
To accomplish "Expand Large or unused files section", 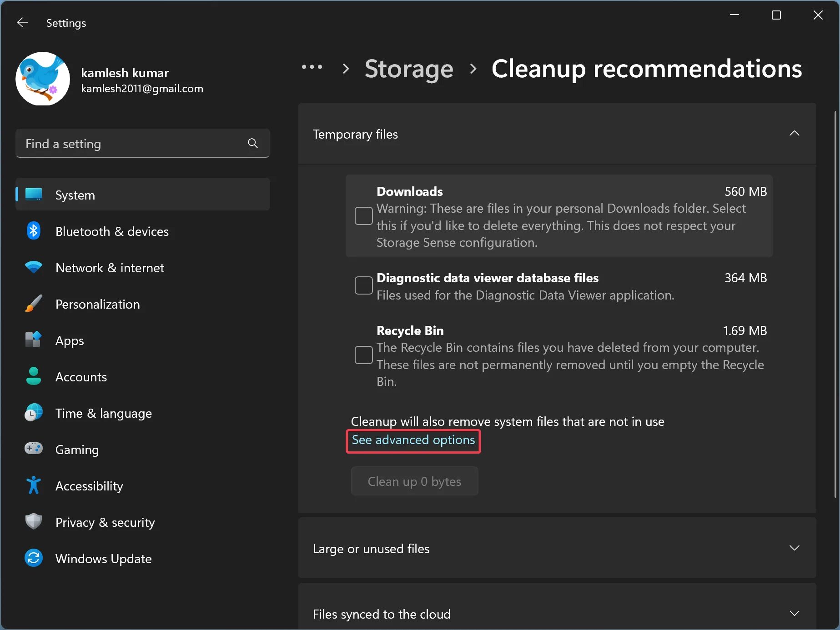I will pos(794,548).
